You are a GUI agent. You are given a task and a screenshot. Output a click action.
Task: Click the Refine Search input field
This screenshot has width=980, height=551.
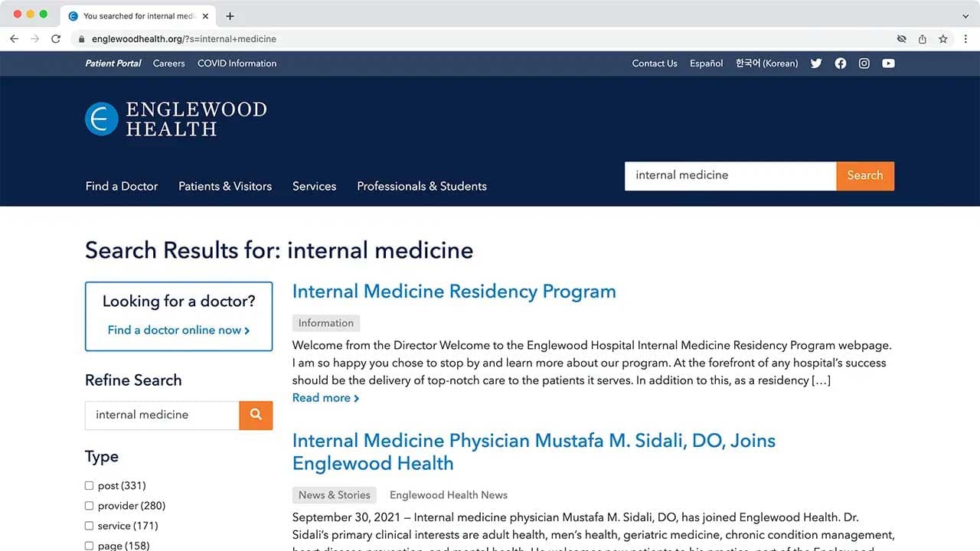tap(162, 415)
